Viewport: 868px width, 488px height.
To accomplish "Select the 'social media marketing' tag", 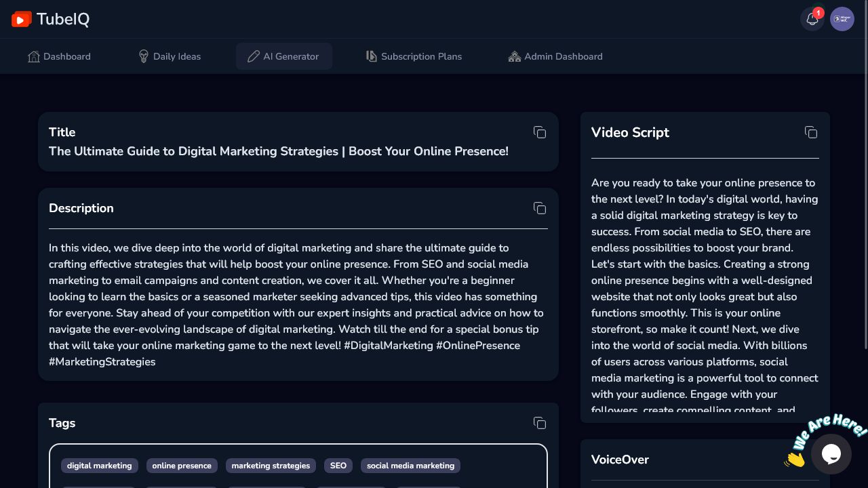I will click(x=410, y=466).
